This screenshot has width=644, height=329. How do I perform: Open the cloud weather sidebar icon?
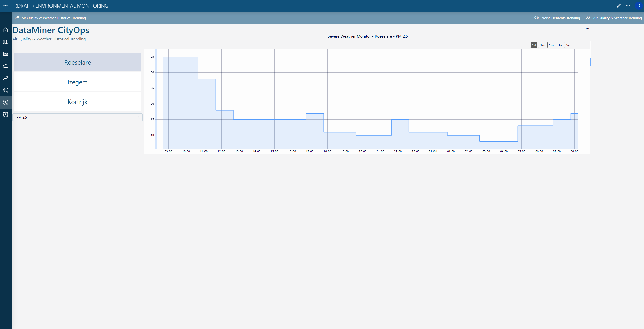point(5,66)
